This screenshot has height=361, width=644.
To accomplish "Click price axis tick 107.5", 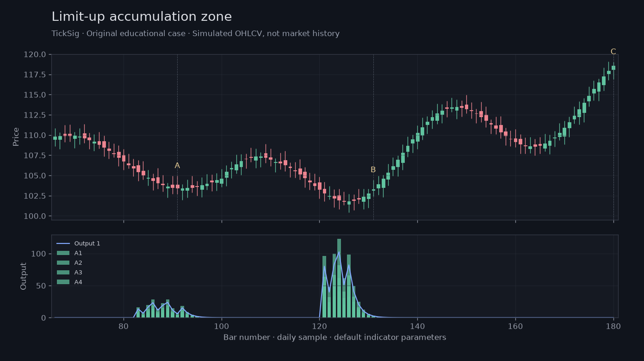I will tap(35, 156).
